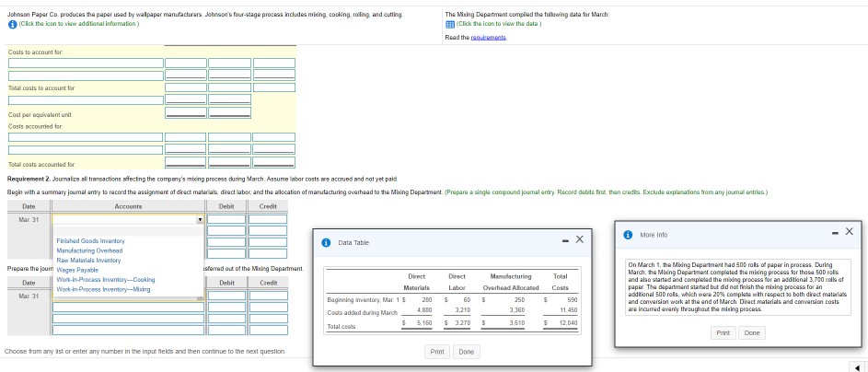Click Done in Data Table dialog
This screenshot has height=372, width=868.
pos(467,352)
